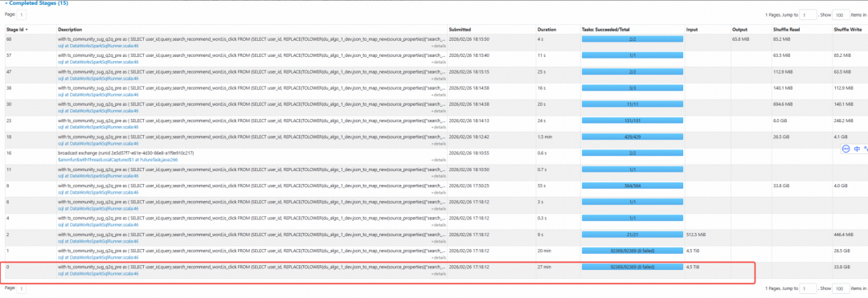This screenshot has height=298, width=868.
Task: Sort the table by Description column
Action: [x=70, y=29]
